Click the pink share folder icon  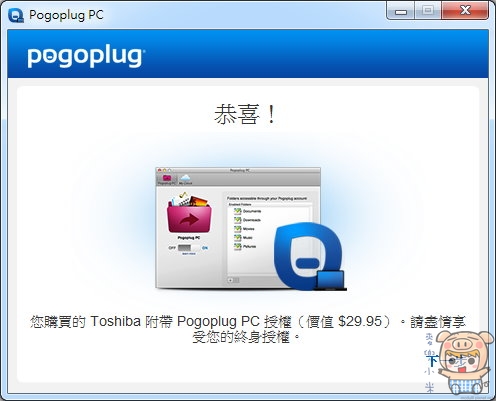(189, 213)
